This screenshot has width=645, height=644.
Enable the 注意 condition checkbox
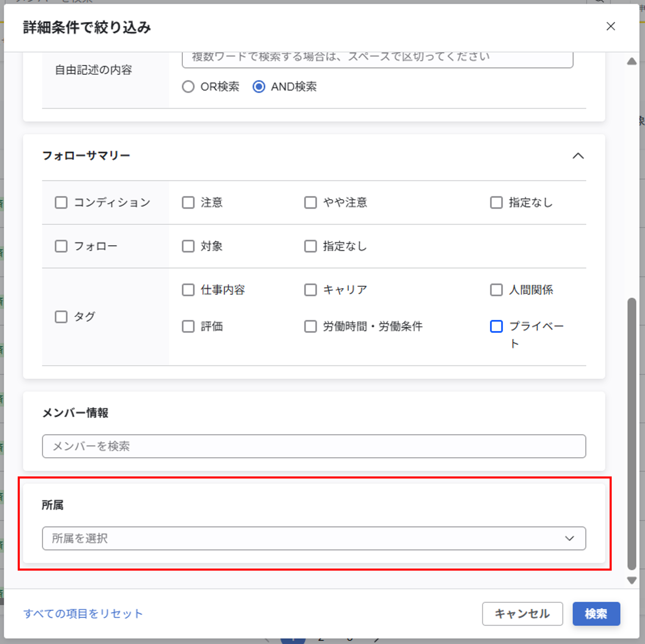click(188, 202)
